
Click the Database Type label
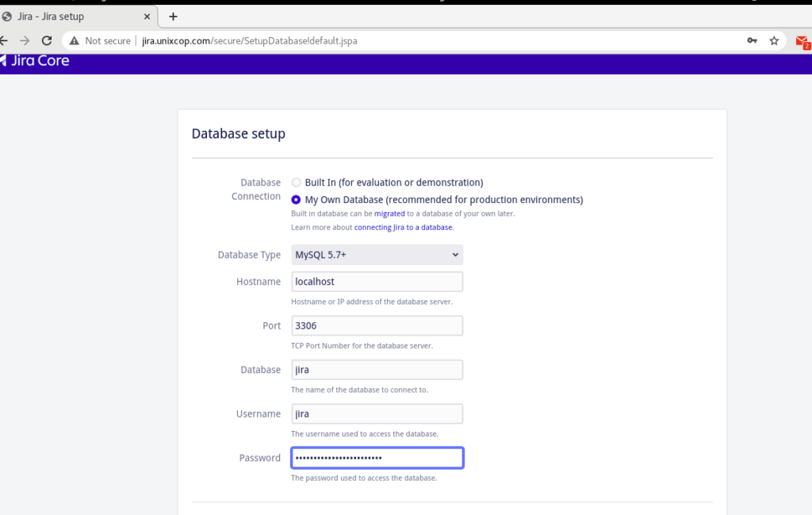click(249, 255)
